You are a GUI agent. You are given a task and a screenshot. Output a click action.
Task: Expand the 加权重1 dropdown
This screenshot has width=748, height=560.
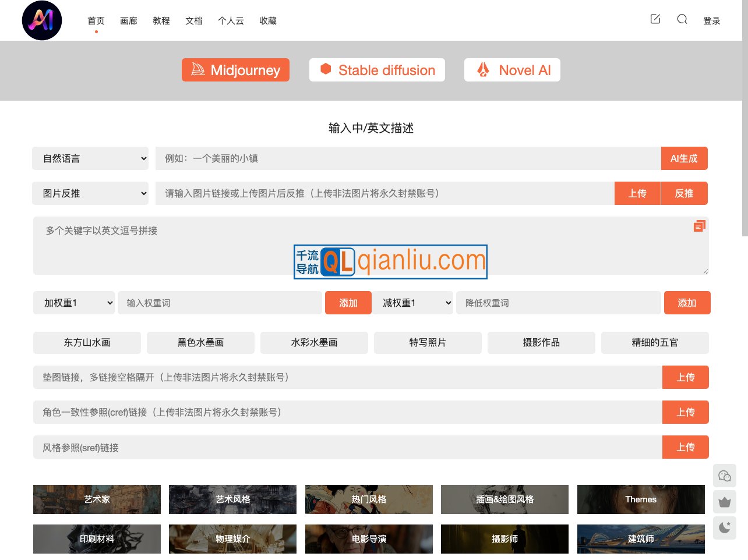(74, 303)
